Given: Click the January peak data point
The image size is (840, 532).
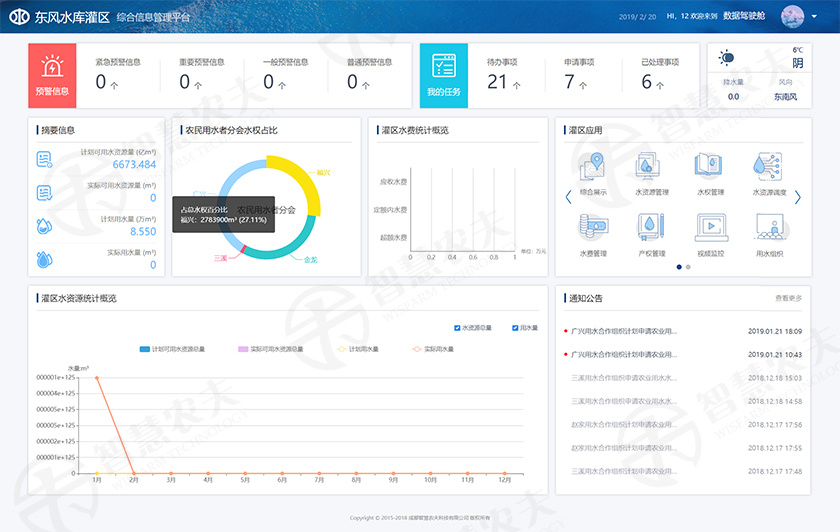Looking at the screenshot, I should (x=97, y=378).
